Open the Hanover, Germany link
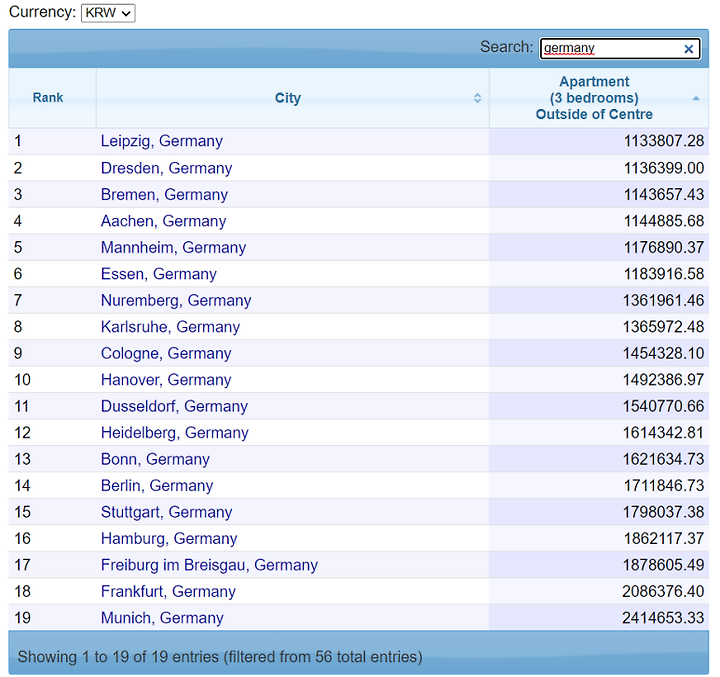 pos(166,380)
